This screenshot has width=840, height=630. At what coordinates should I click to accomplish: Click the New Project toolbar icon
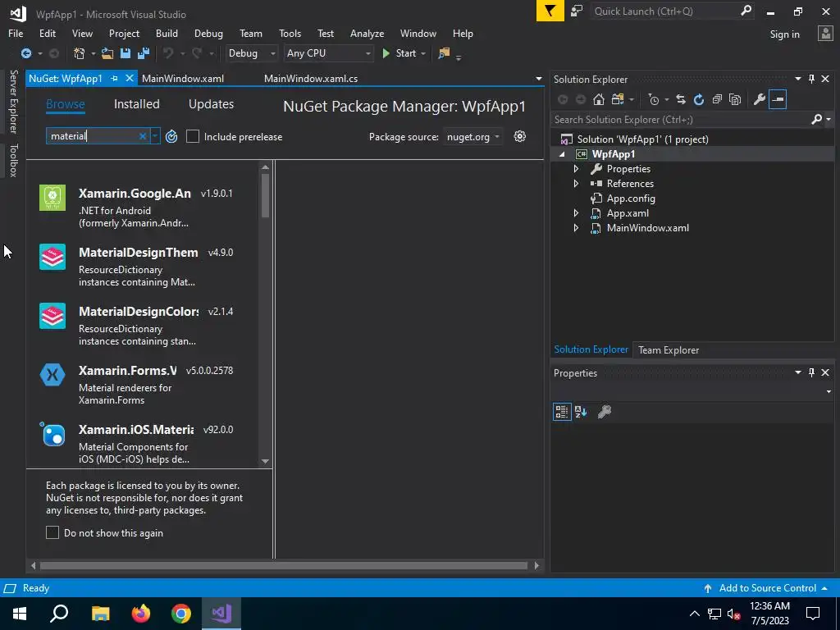point(80,53)
